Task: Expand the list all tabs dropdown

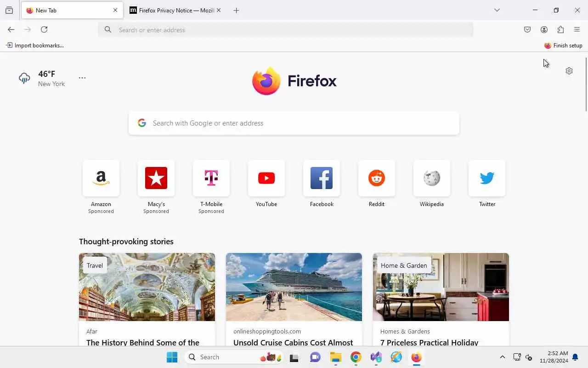Action: (497, 10)
